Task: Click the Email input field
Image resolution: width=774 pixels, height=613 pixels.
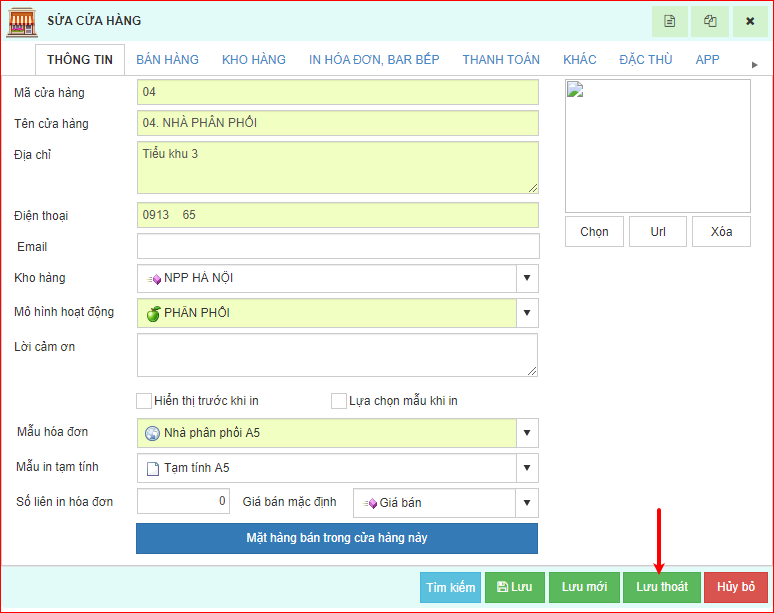Action: (338, 246)
